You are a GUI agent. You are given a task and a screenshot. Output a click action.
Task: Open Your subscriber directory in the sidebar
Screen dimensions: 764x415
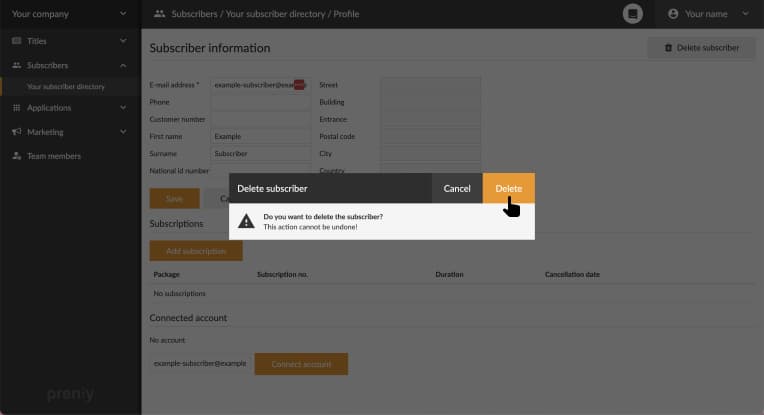click(66, 87)
